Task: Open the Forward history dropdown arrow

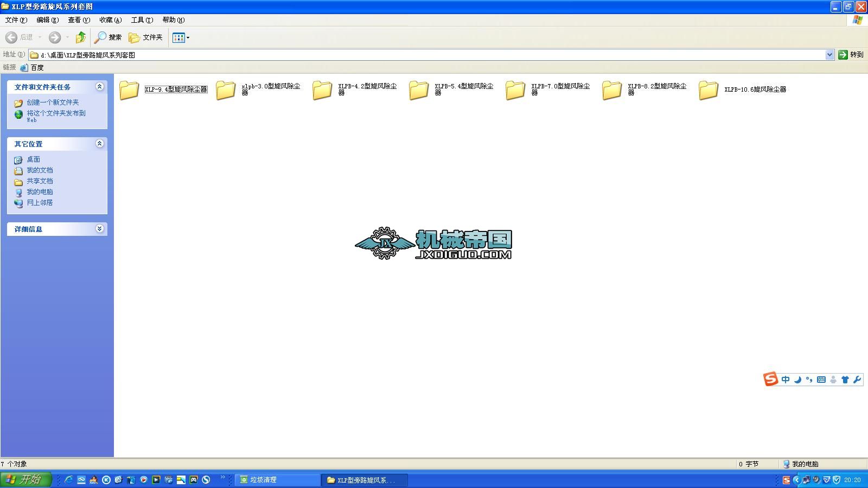Action: tap(67, 37)
